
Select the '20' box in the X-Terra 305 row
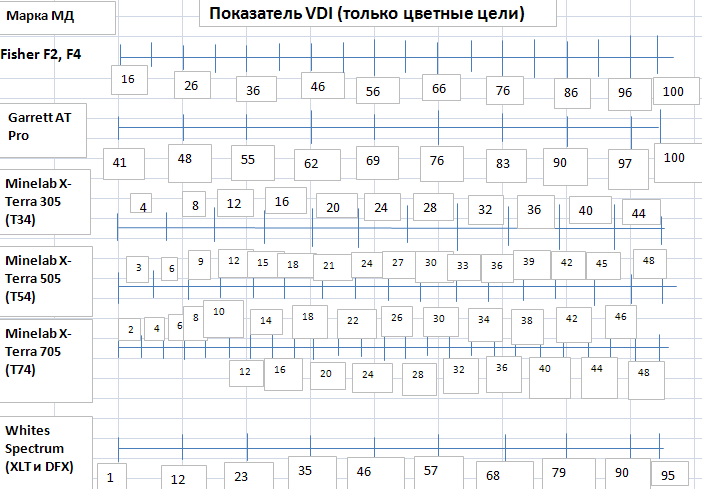coord(337,206)
